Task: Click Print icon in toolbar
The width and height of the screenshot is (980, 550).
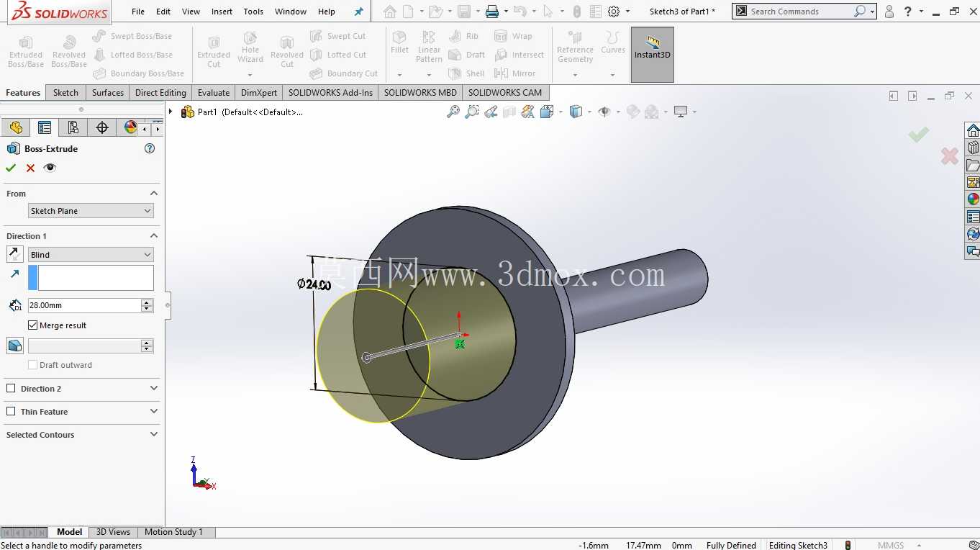Action: [492, 12]
